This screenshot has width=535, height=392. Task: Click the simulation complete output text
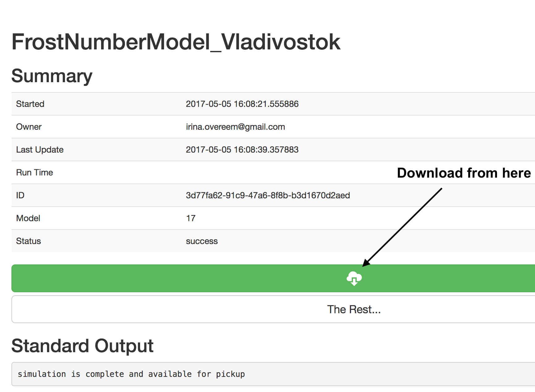point(131,374)
